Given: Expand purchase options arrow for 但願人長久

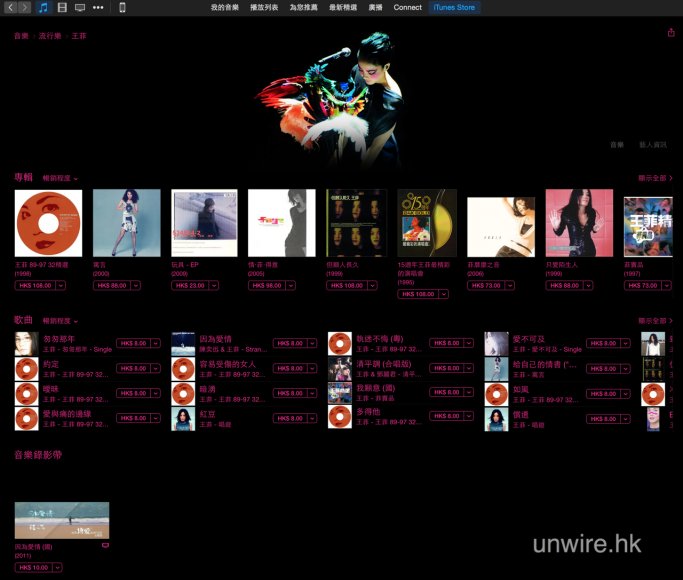Looking at the screenshot, I should (372, 286).
